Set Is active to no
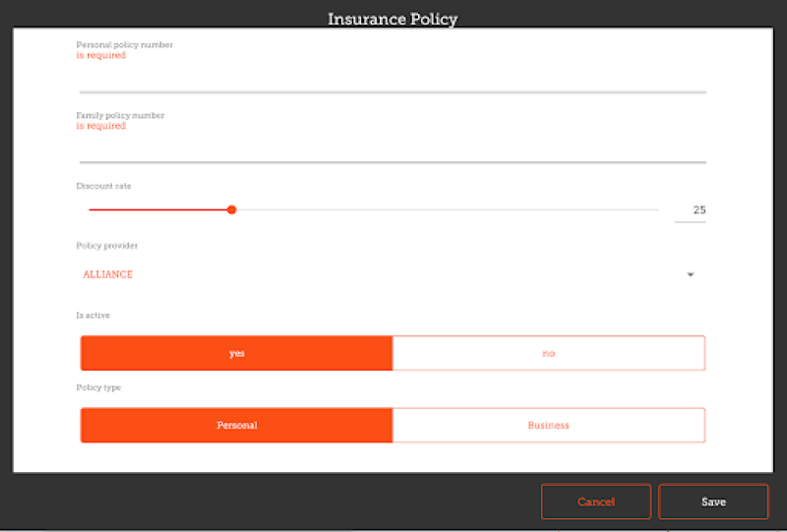Screen dimensions: 787x532 (548, 353)
